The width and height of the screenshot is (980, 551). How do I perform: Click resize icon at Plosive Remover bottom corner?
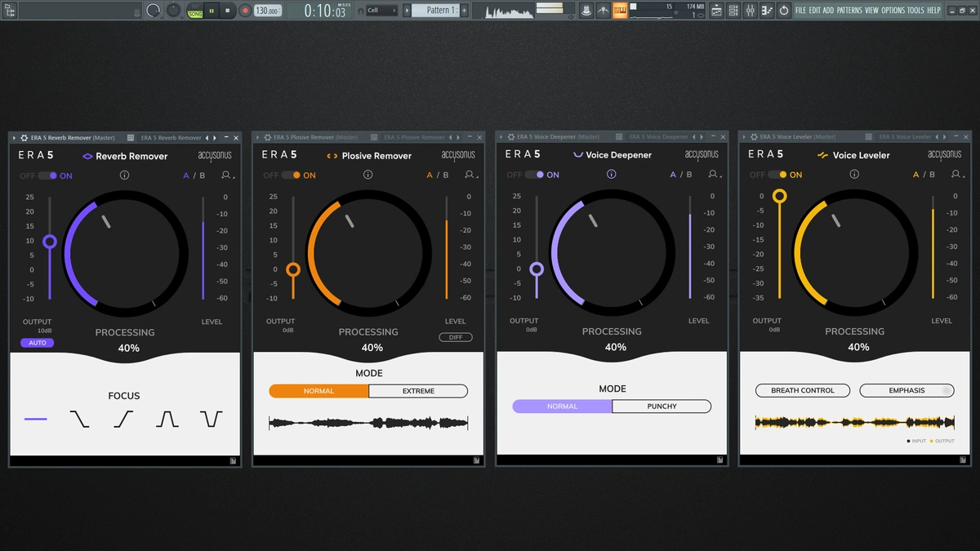coord(477,460)
